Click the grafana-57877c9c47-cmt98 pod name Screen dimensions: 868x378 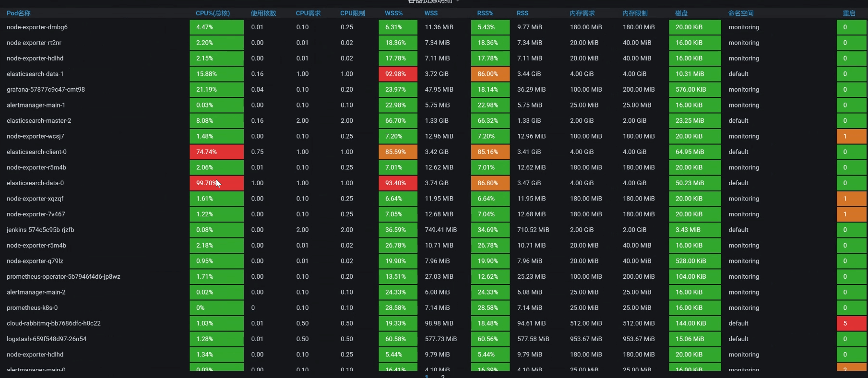click(x=46, y=90)
